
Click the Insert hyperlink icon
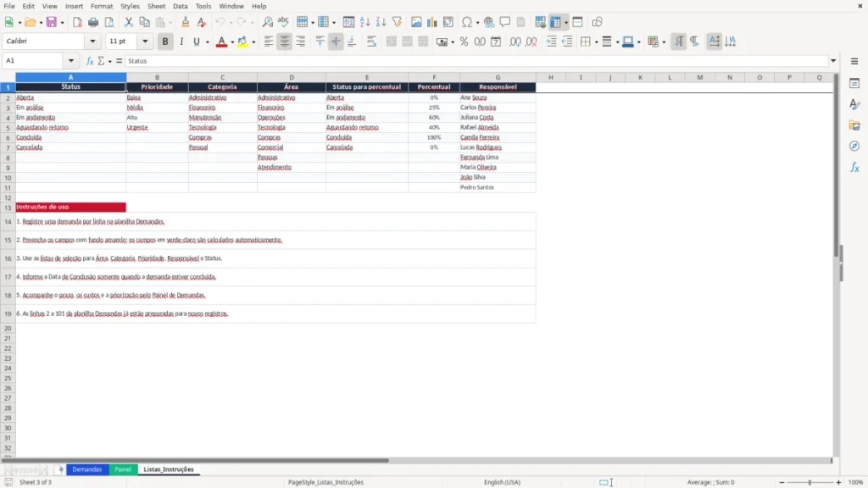pos(489,22)
